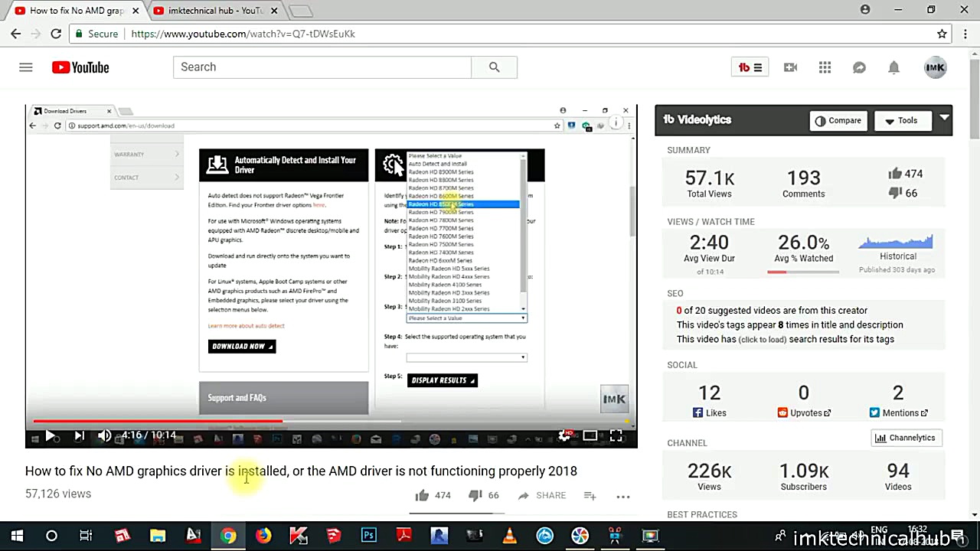Mute the video volume

pos(105,435)
